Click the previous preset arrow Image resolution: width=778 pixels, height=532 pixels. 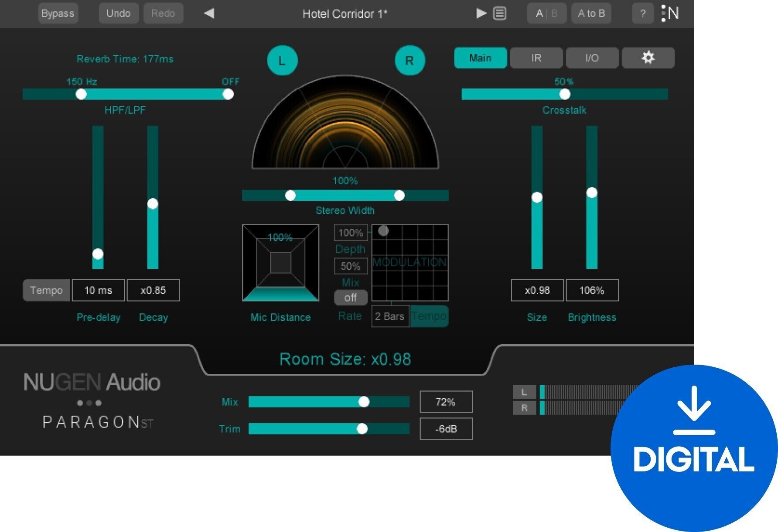(x=209, y=14)
